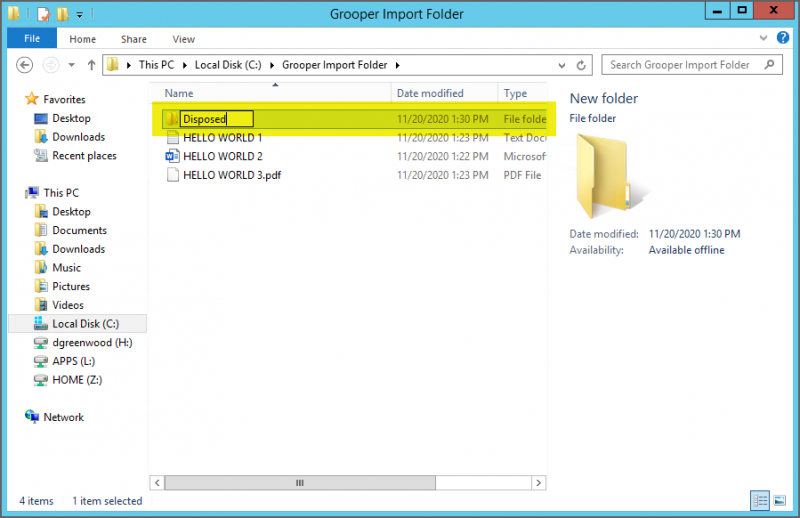Switch to Large icons view in status bar
This screenshot has width=800, height=518.
780,501
